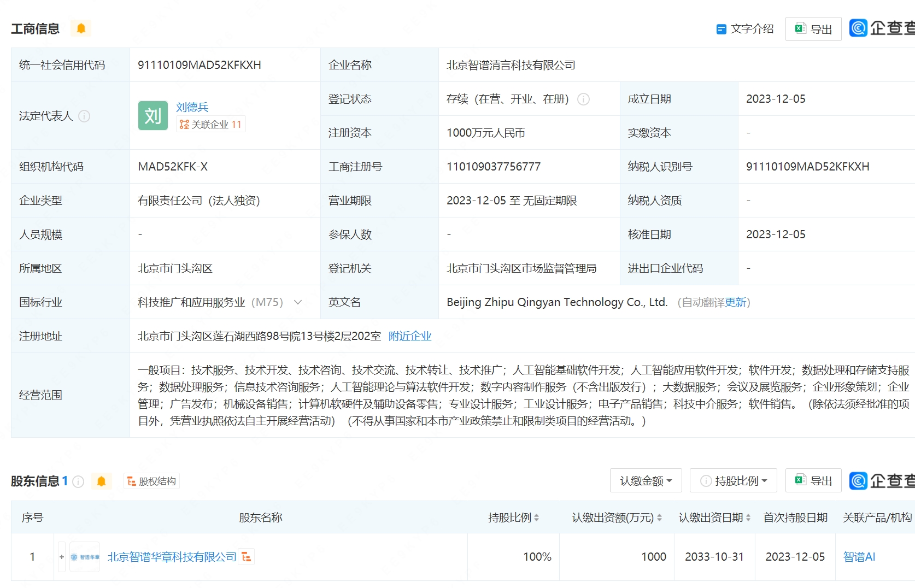Click the 企查查 logo beside shareholder export
The width and height of the screenshot is (915, 588).
pyautogui.click(x=882, y=481)
